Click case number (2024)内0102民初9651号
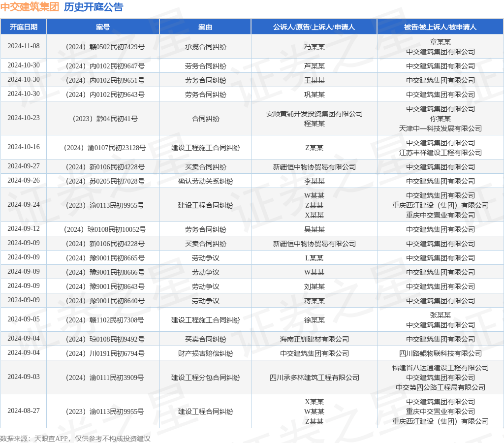The height and width of the screenshot is (443, 504). 105,80
